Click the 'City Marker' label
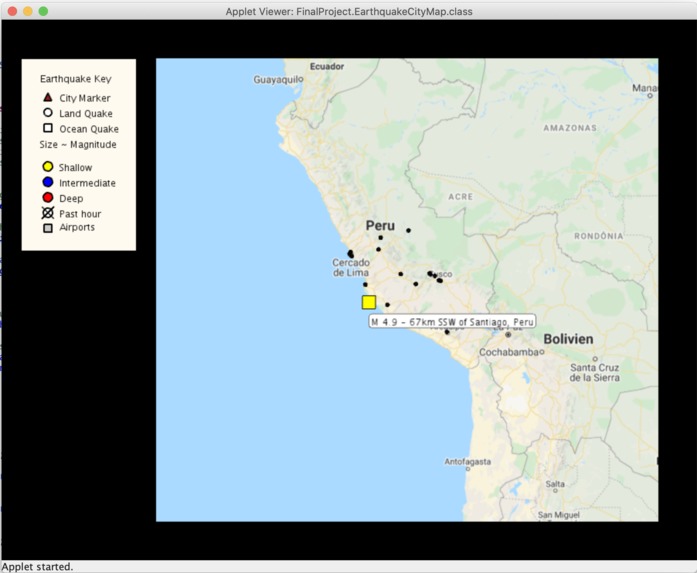Screen dimensions: 697x573 pos(85,98)
